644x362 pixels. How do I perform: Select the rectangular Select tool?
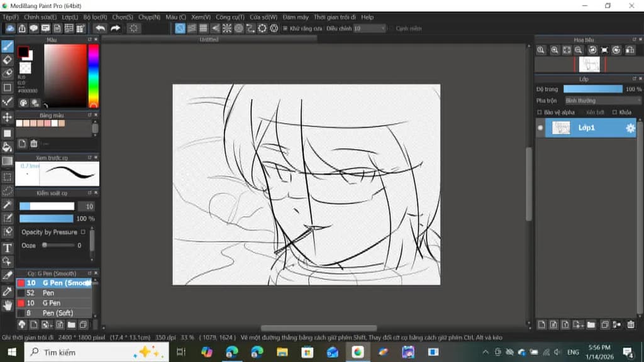click(8, 177)
